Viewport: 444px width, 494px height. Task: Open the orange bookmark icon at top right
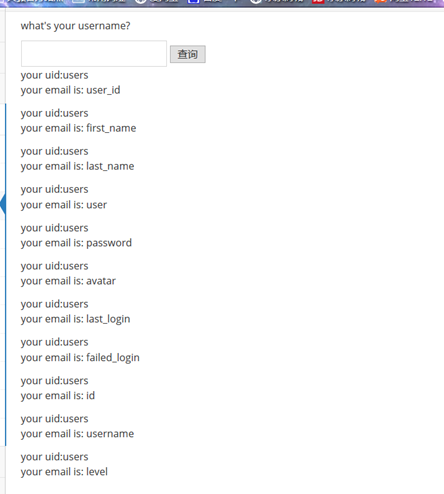pyautogui.click(x=380, y=1)
